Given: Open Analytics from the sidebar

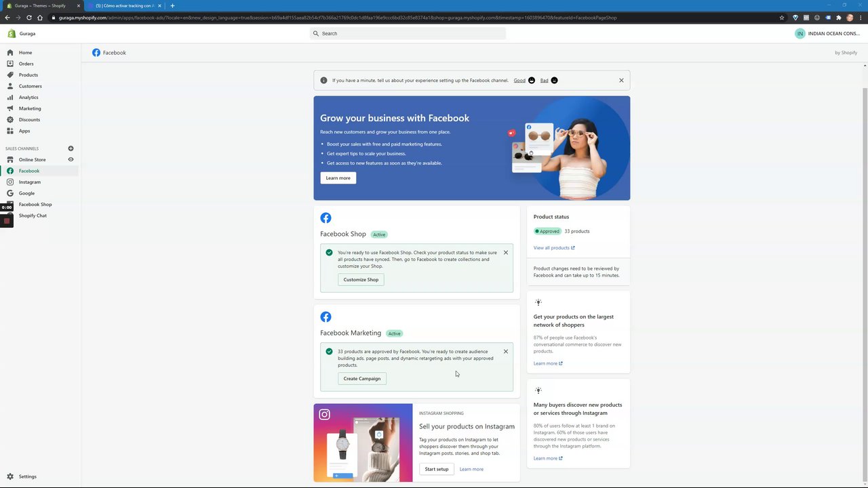Looking at the screenshot, I should [28, 97].
